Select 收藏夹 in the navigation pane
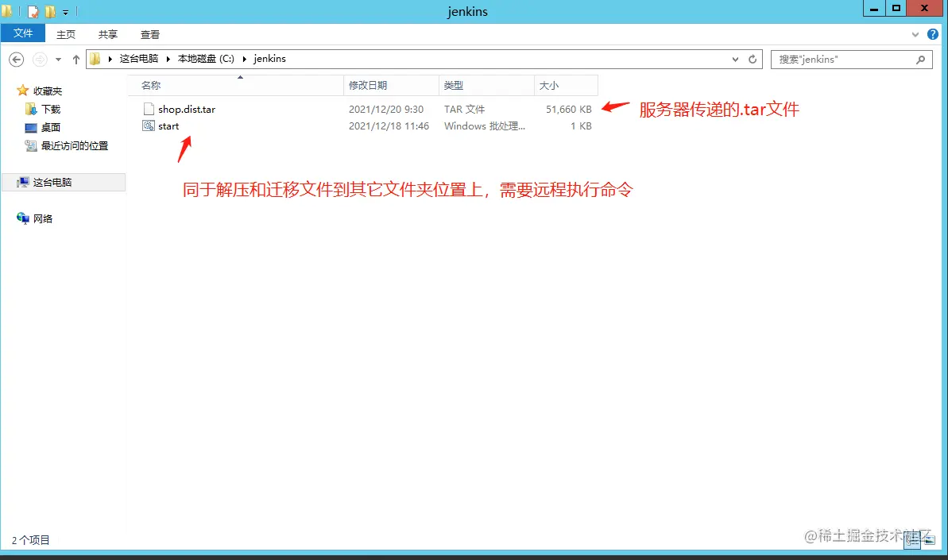The height and width of the screenshot is (560, 948). [48, 91]
